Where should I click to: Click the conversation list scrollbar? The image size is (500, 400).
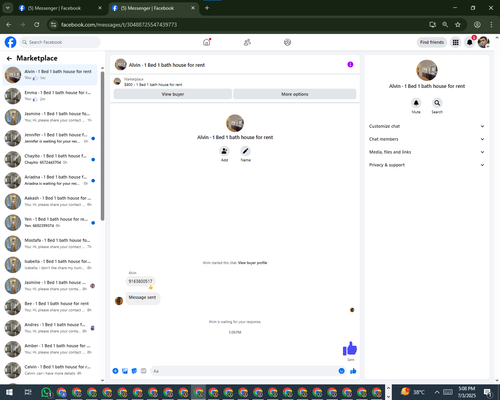tap(102, 147)
